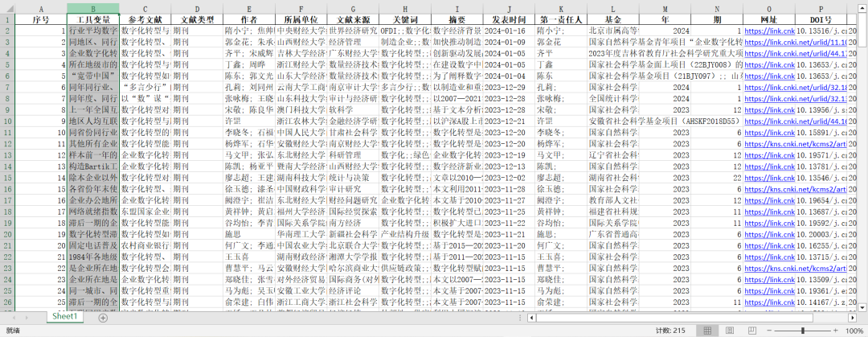Screen dimensions: 868x337
Task: Click the 软科学 cell in 文献来源 column
Action: point(353,110)
